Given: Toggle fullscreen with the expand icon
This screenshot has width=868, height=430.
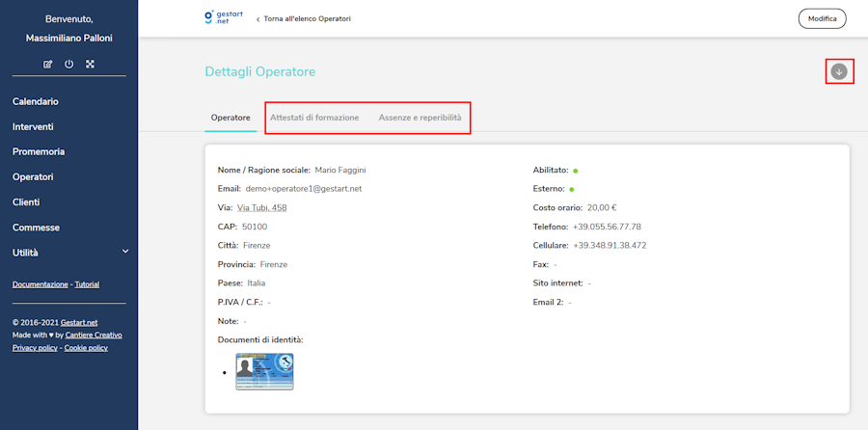Looking at the screenshot, I should pyautogui.click(x=90, y=65).
